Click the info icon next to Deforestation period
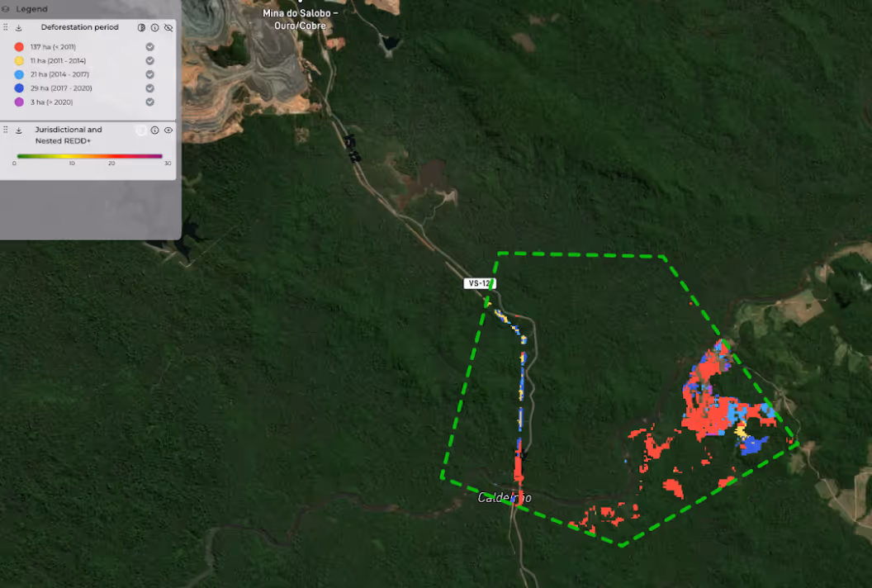Viewport: 872px width, 588px height. 154,27
